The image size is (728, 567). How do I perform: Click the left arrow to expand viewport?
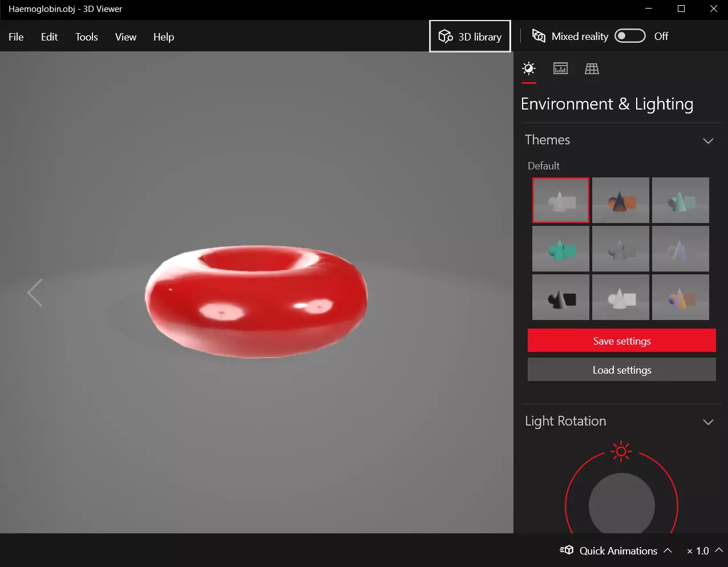click(x=35, y=293)
